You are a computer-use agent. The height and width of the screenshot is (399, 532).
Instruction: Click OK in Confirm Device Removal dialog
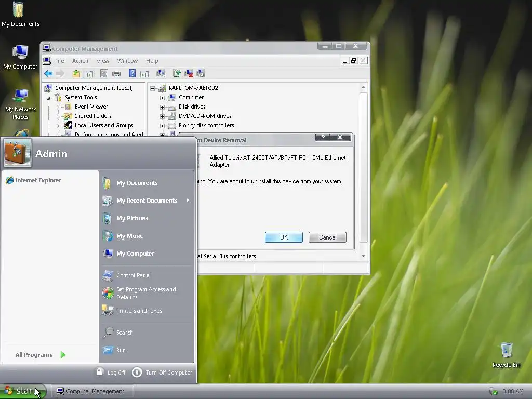point(284,237)
